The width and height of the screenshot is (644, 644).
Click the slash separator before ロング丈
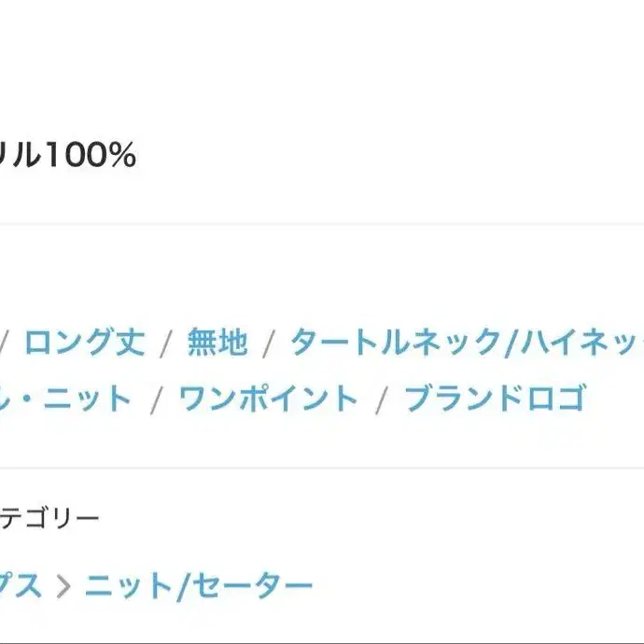pos(4,343)
